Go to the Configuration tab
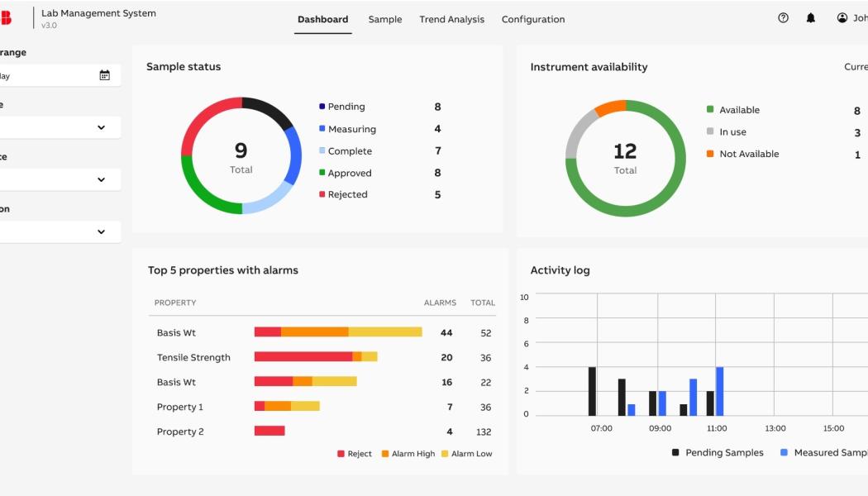The width and height of the screenshot is (868, 496). coord(533,19)
